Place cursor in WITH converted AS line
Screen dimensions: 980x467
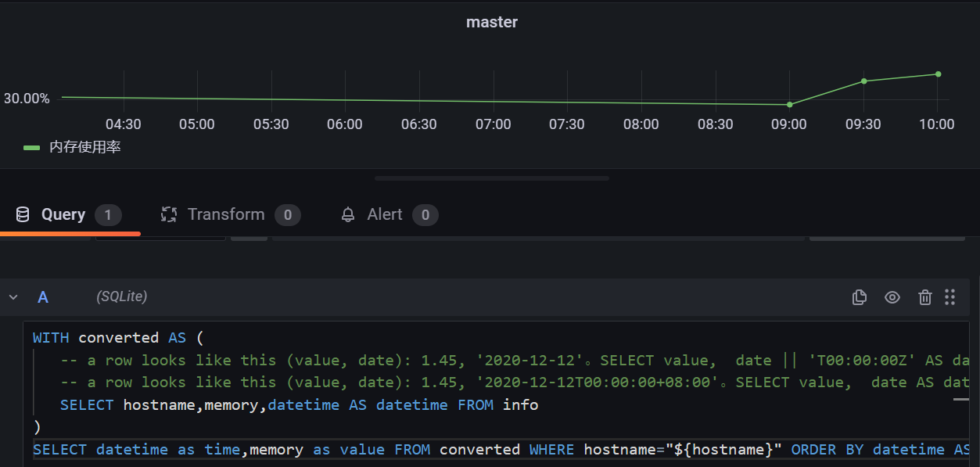pyautogui.click(x=117, y=338)
